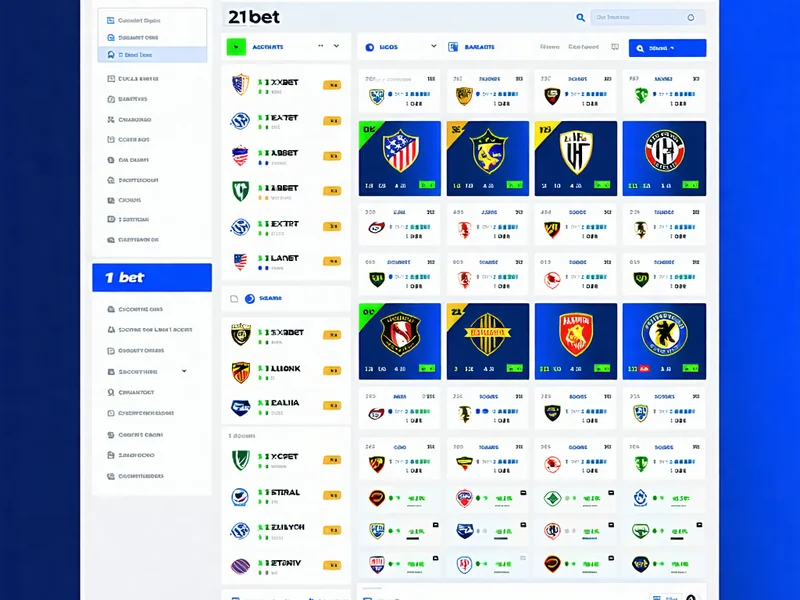Toggle the empty checkbox above second team list
The image size is (800, 600).
tap(234, 299)
